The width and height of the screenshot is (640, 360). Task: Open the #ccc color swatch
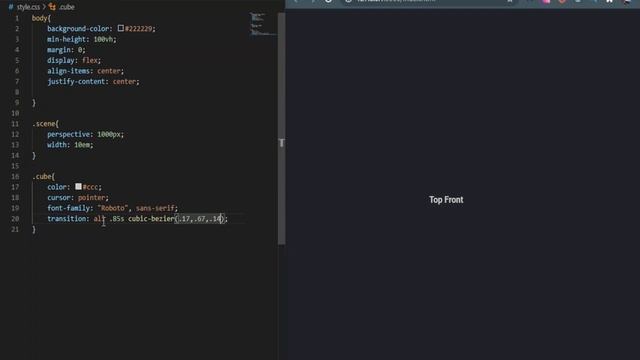(78, 187)
